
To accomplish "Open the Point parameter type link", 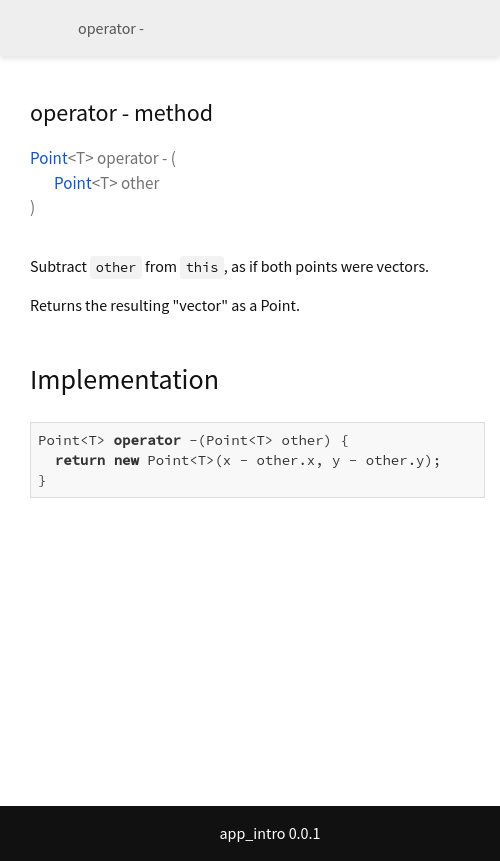I will coord(73,183).
